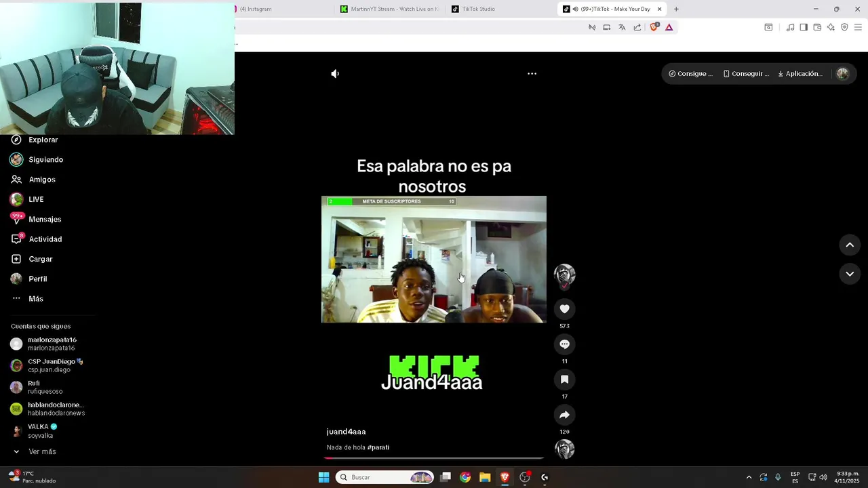
Task: Expand Más options in the sidebar
Action: click(28, 299)
